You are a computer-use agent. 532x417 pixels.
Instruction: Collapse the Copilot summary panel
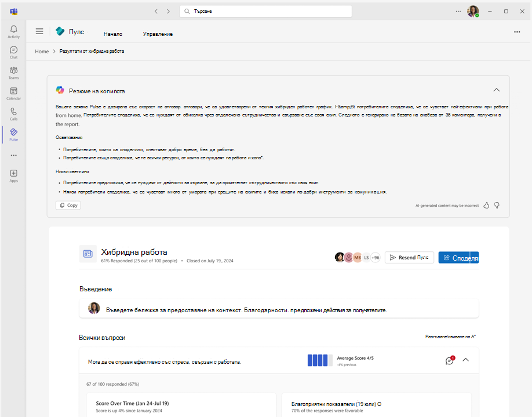tap(496, 90)
